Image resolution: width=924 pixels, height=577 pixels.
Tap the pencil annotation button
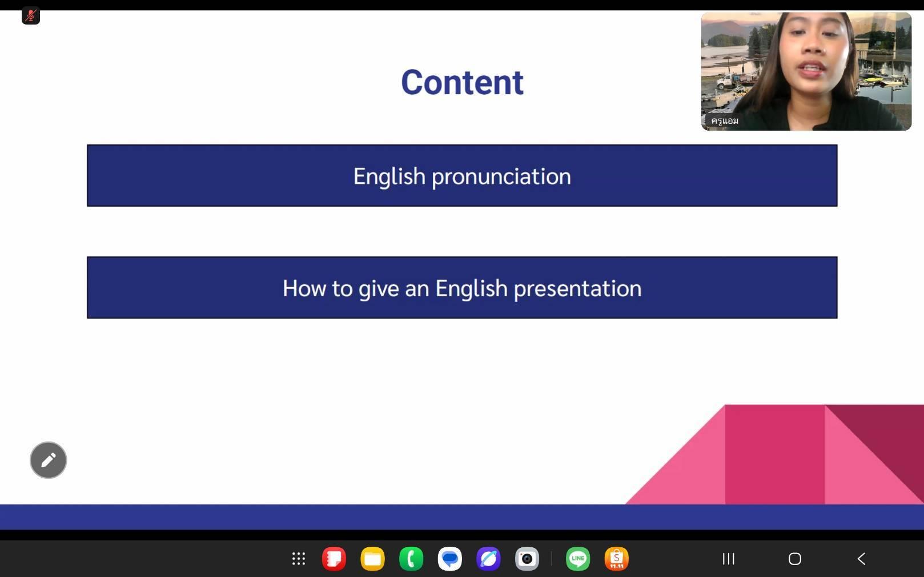tap(49, 460)
